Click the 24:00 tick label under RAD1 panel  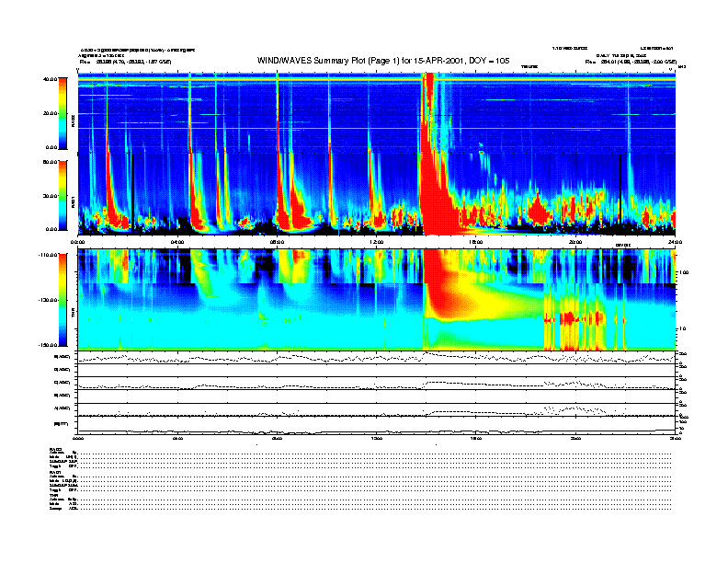tap(675, 242)
